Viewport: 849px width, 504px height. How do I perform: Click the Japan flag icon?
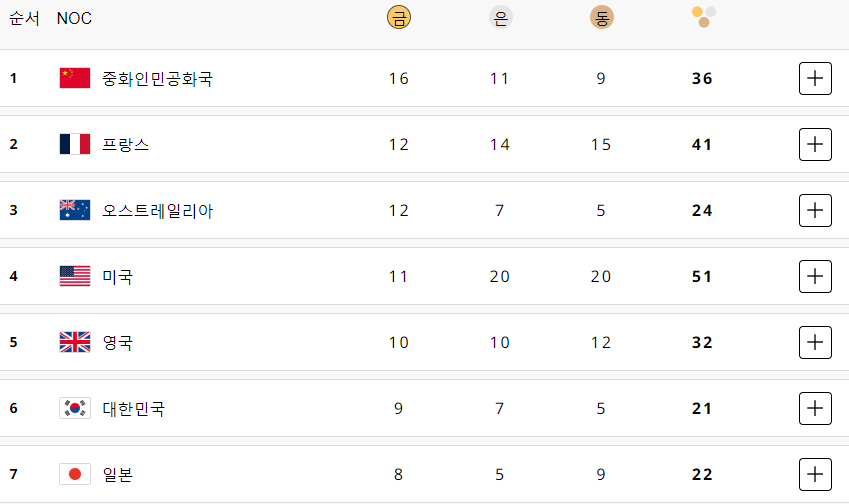(75, 474)
